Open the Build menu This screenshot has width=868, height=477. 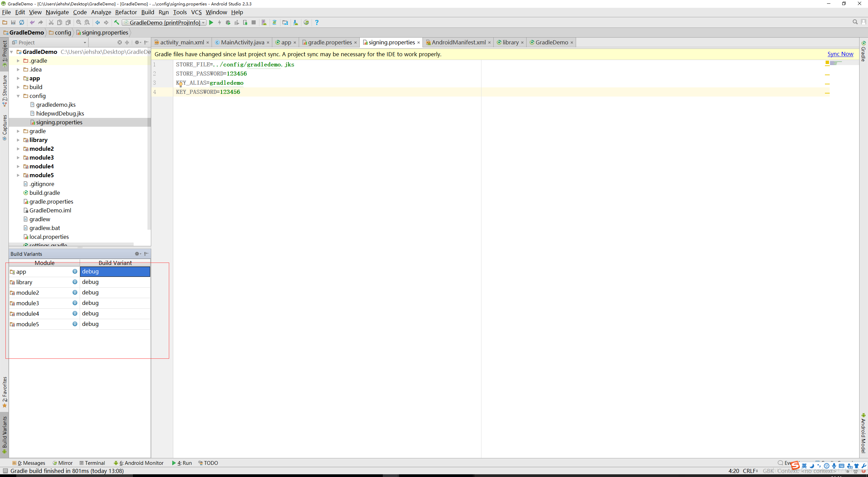point(147,12)
